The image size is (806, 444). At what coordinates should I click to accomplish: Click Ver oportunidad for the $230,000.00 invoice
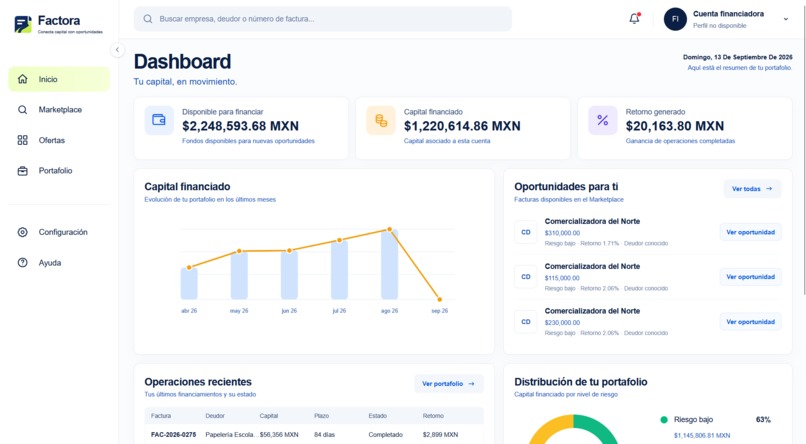coord(750,322)
